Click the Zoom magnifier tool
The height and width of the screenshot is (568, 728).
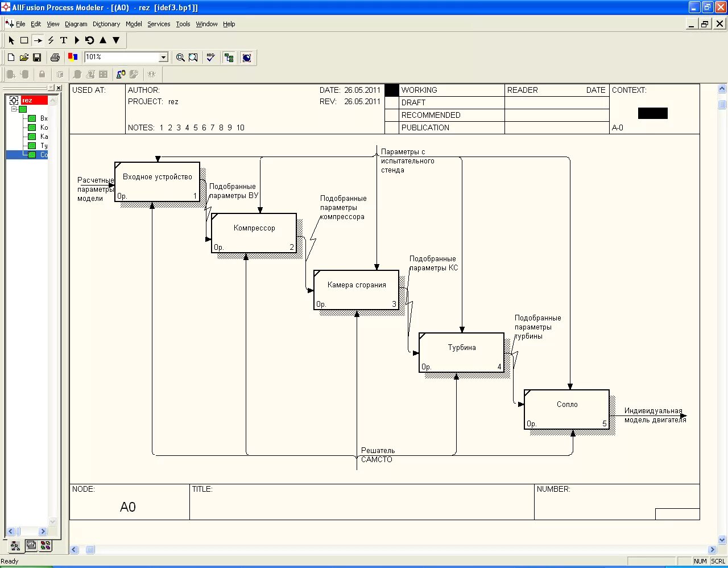tap(180, 57)
